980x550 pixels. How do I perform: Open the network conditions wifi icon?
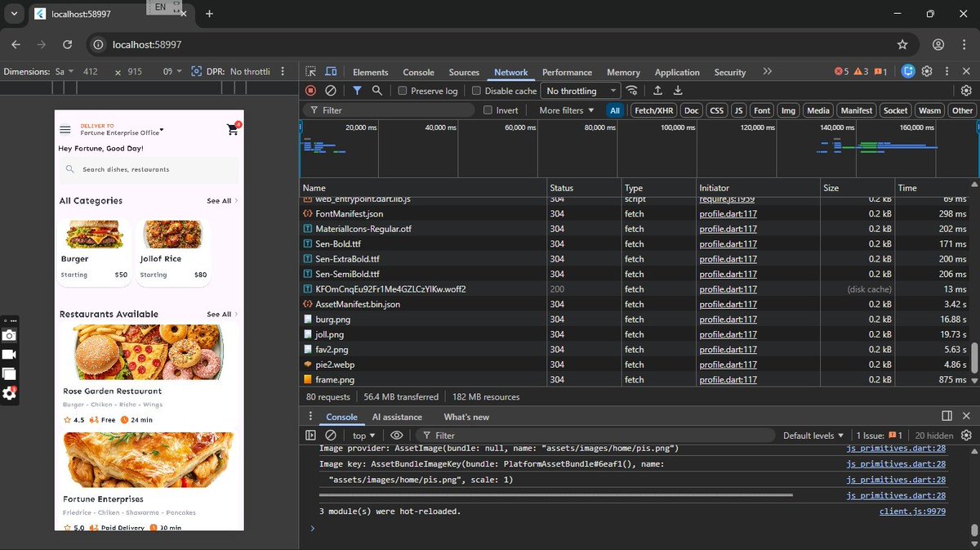click(632, 91)
